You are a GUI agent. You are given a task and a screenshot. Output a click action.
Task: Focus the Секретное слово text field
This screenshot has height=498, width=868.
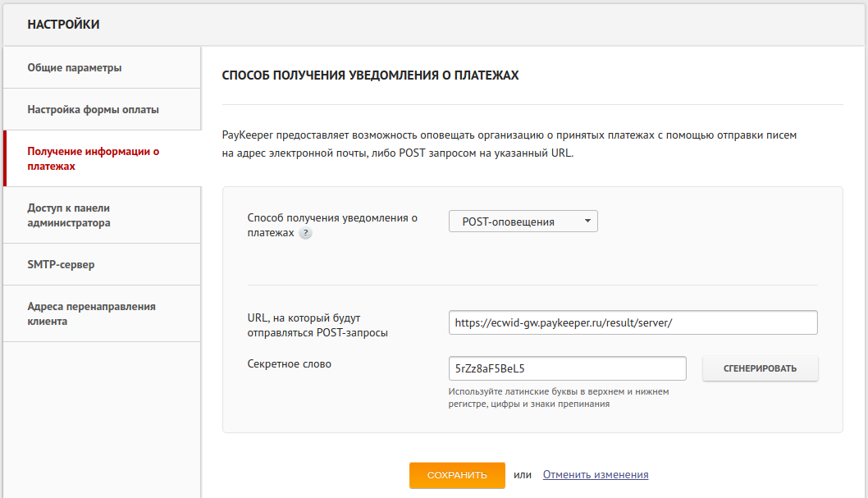(567, 368)
